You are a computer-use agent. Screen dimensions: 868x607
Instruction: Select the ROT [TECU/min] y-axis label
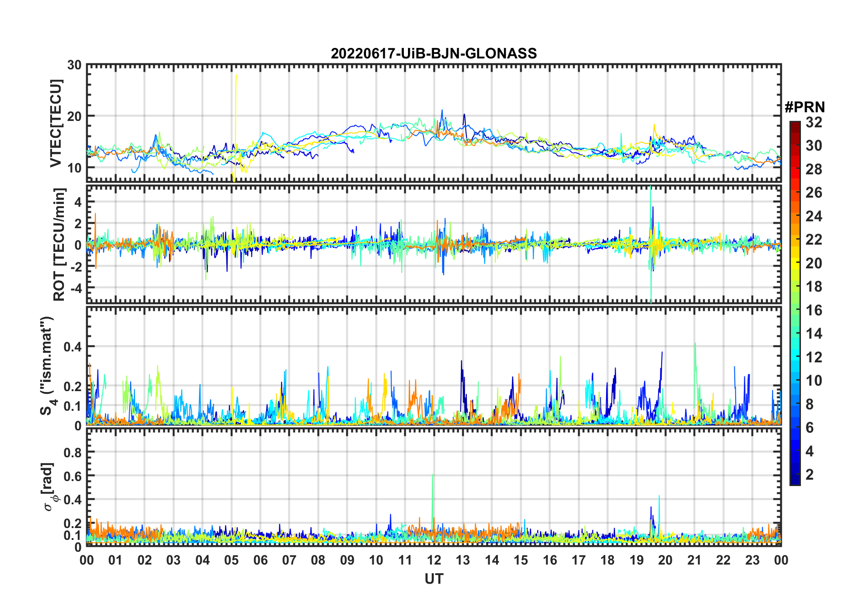click(59, 244)
